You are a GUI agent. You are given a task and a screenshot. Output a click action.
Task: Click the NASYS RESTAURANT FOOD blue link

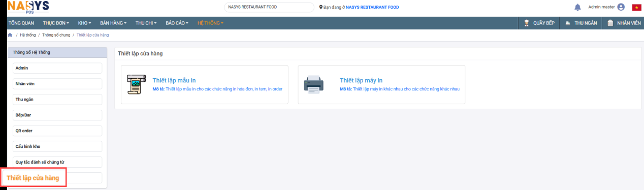point(372,8)
